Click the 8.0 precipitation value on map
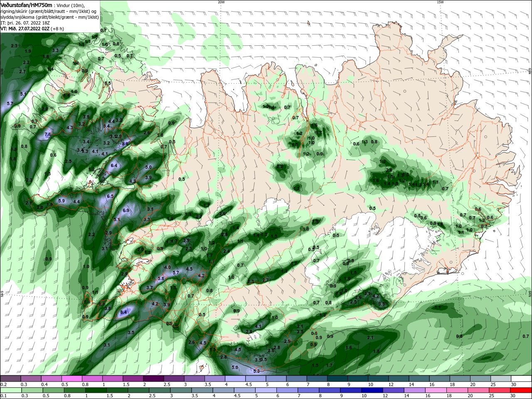Viewport: 532px width, 399px height. [125, 144]
